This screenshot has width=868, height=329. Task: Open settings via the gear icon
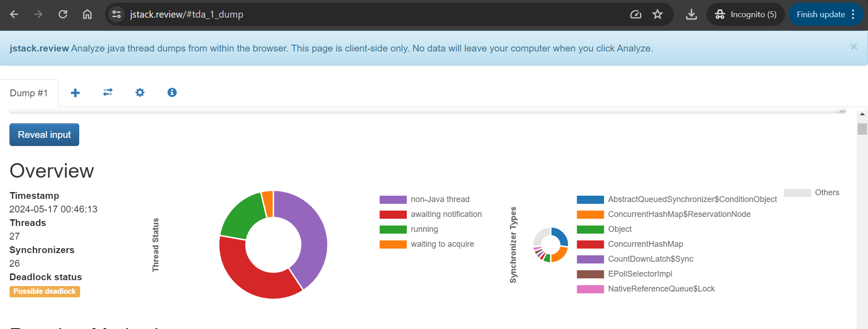pyautogui.click(x=140, y=93)
